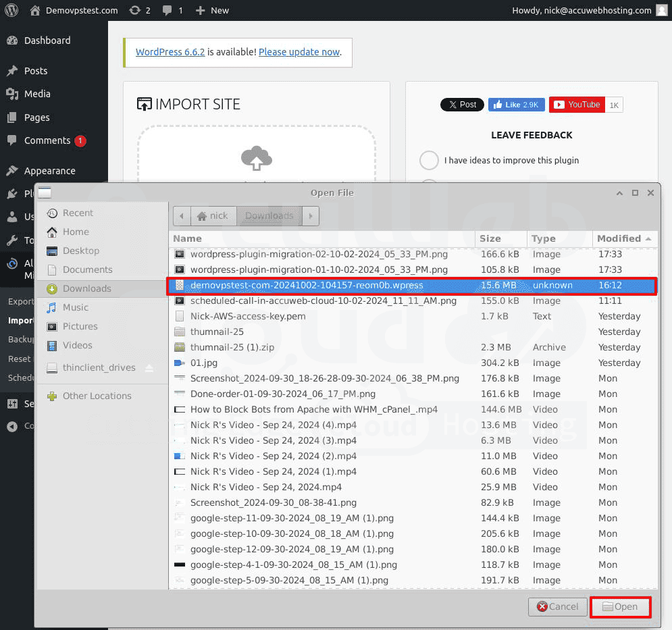Open the Appearance menu
672x630 pixels.
(x=49, y=171)
